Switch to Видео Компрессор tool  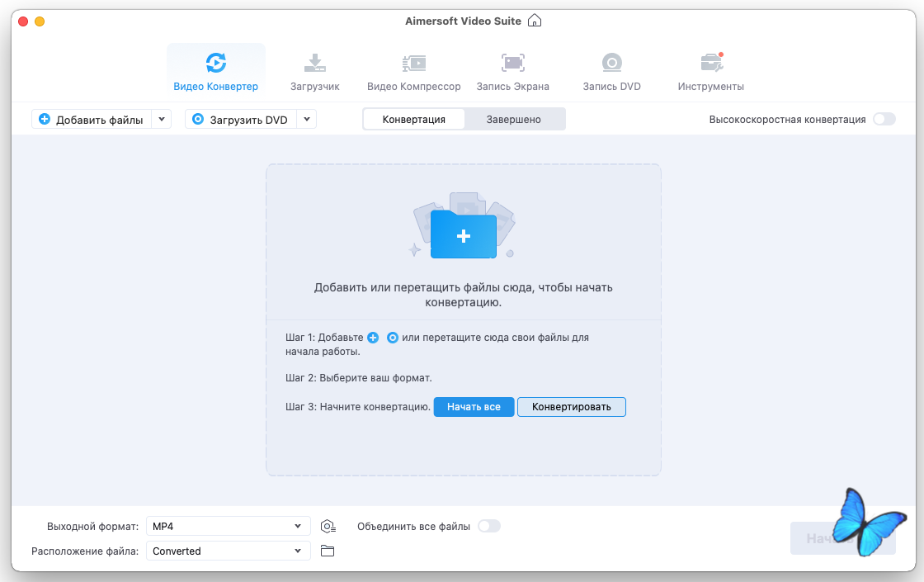413,70
